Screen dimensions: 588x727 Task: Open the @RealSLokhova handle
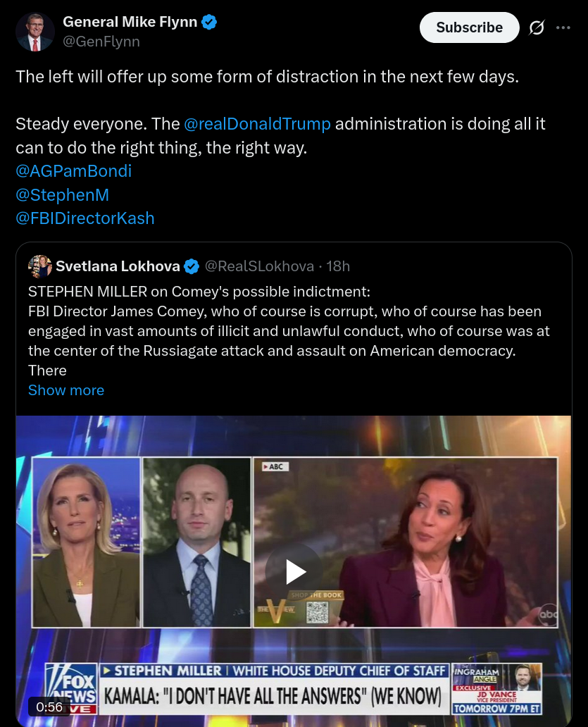point(259,266)
